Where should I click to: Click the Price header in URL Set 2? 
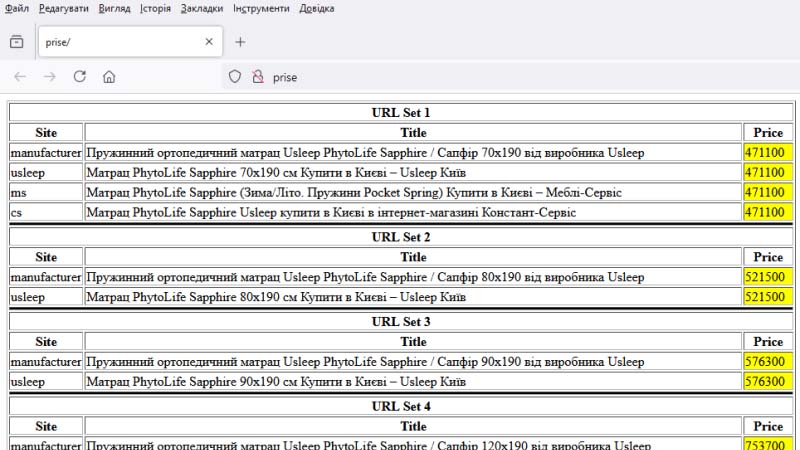pos(768,257)
